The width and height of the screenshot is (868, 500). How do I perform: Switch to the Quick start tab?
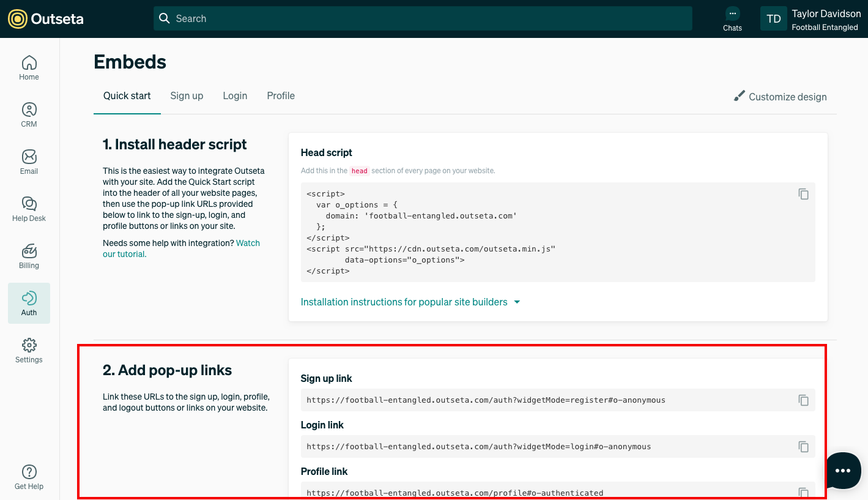[x=127, y=95]
